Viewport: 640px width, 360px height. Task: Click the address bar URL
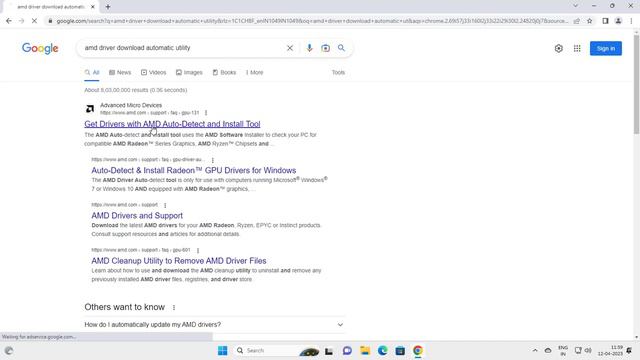click(x=312, y=21)
